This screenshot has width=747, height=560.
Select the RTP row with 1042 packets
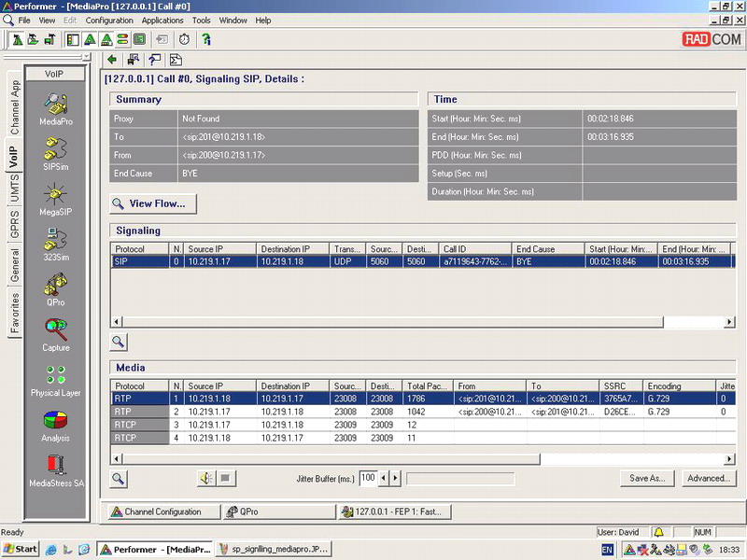[423, 412]
